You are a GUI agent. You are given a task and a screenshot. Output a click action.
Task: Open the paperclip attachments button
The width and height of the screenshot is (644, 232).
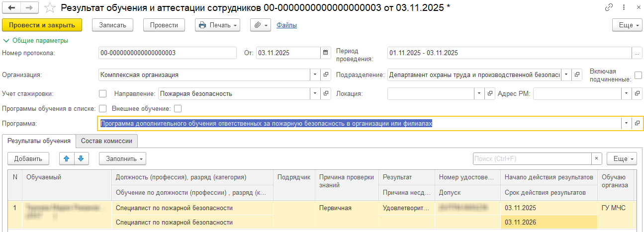click(260, 25)
